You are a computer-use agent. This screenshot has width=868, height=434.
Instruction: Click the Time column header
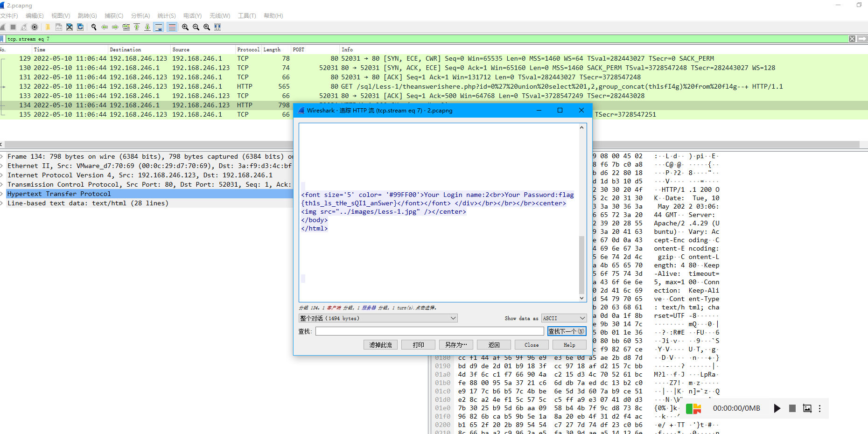70,49
